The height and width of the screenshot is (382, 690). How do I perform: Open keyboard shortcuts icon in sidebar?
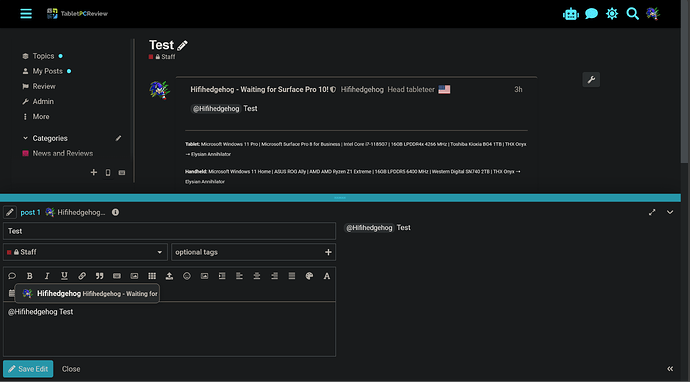tap(122, 173)
